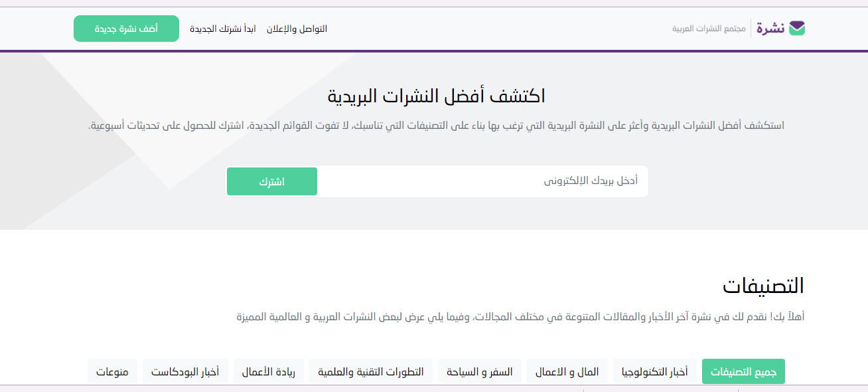Click the paragraph starting with أهلاً بك
Viewport: 868px width, 392px height.
coord(520,317)
